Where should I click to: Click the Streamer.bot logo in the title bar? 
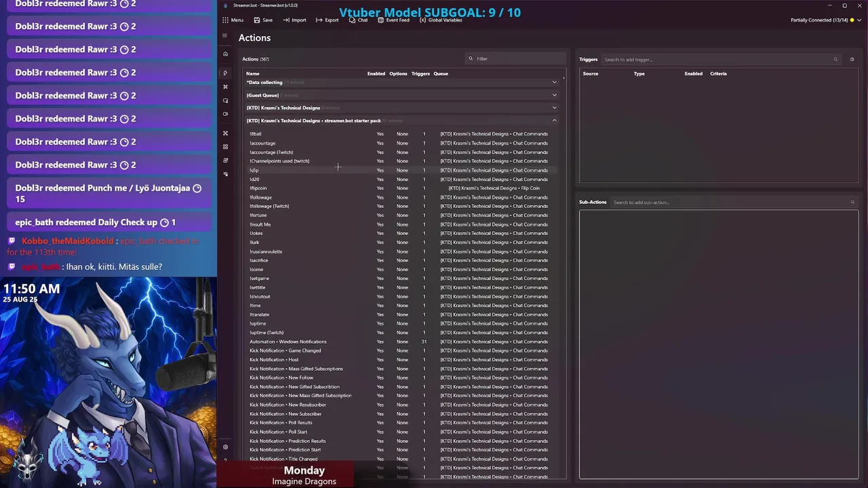(225, 5)
